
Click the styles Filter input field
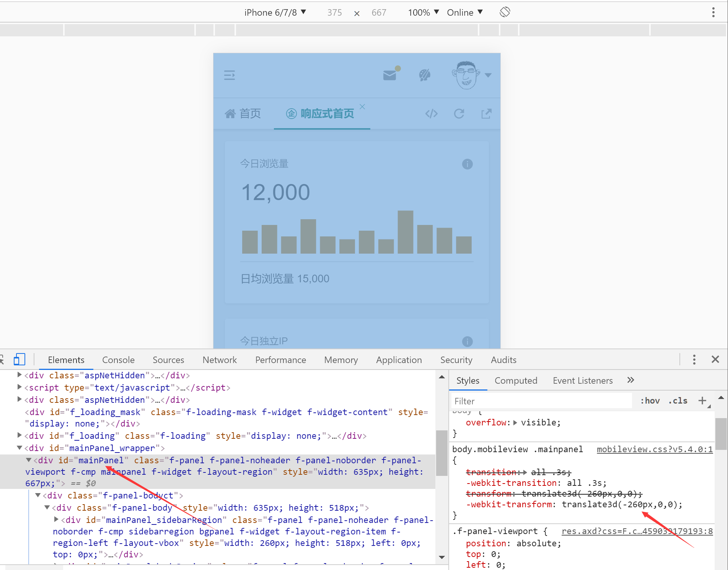[x=541, y=401]
